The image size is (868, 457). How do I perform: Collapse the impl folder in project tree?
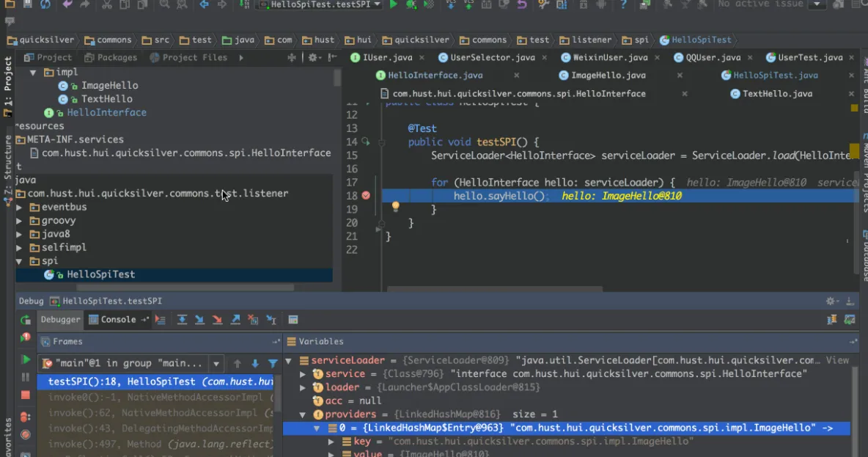[x=33, y=72]
